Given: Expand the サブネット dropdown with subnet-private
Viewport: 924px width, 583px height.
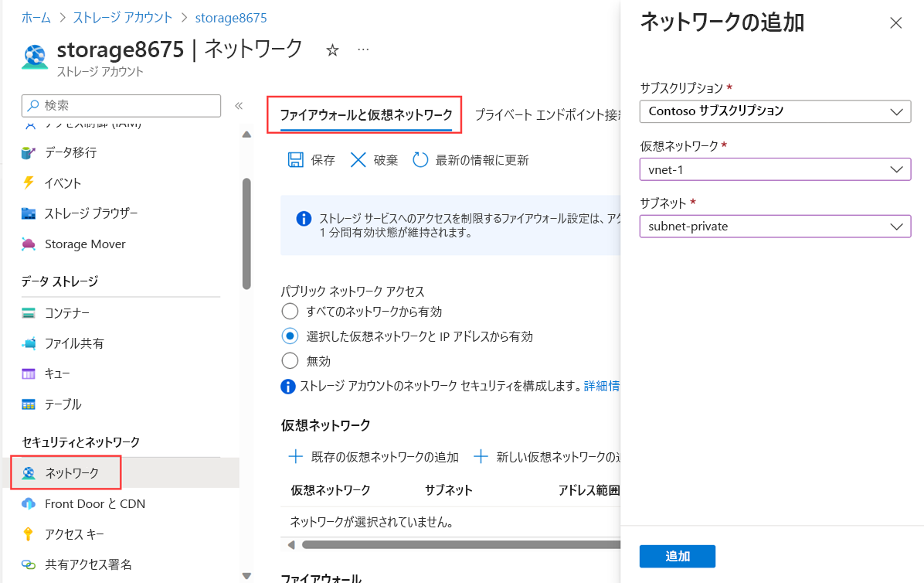Looking at the screenshot, I should [775, 226].
